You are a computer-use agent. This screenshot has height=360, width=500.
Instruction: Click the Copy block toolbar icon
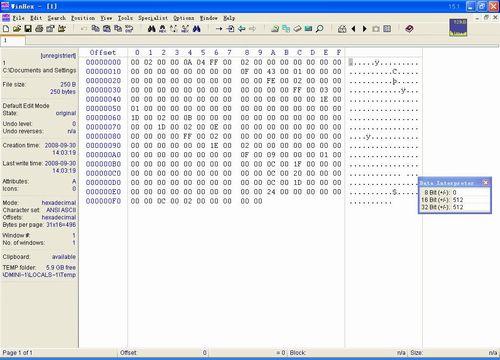[x=95, y=29]
